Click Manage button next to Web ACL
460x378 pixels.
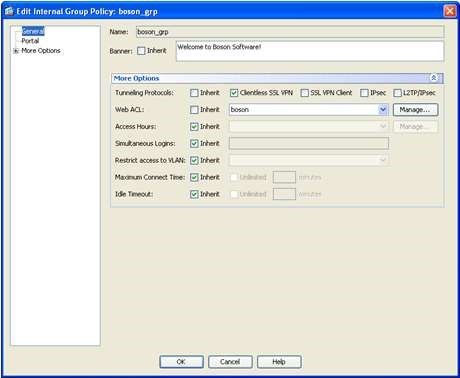pyautogui.click(x=415, y=110)
